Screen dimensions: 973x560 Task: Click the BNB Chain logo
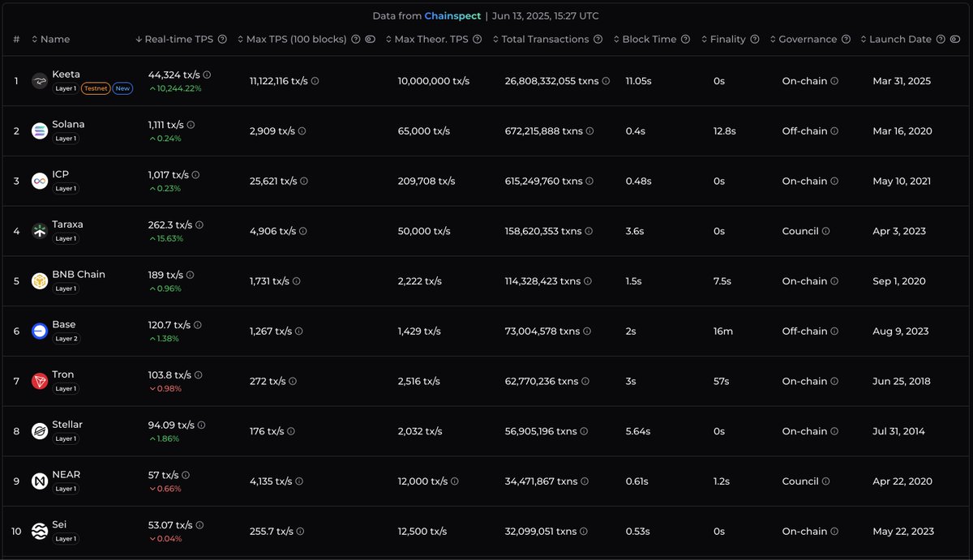coord(40,281)
